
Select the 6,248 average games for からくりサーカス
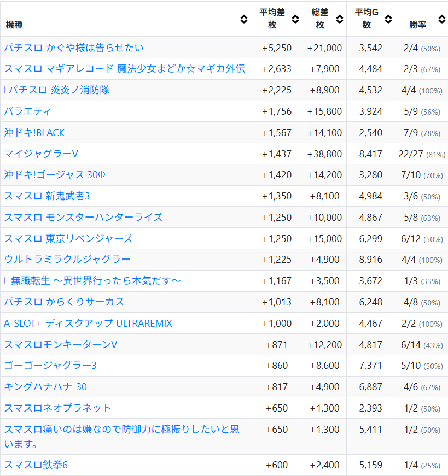tap(370, 302)
